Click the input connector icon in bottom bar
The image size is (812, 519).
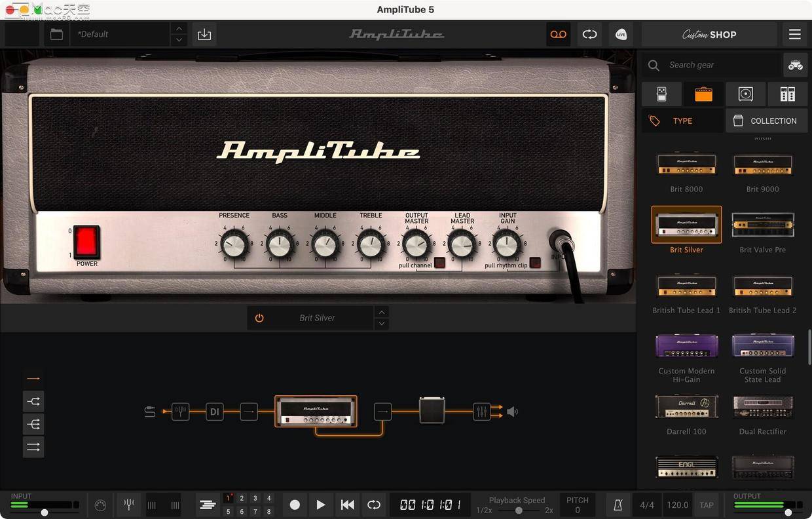[x=100, y=505]
